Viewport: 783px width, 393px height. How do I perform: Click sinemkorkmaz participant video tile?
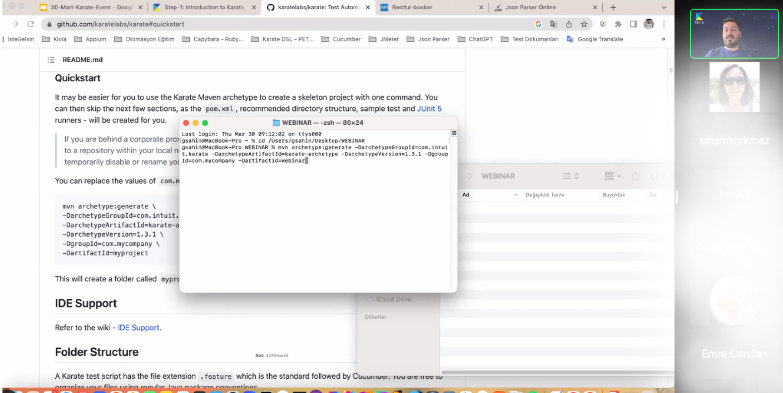[x=734, y=104]
